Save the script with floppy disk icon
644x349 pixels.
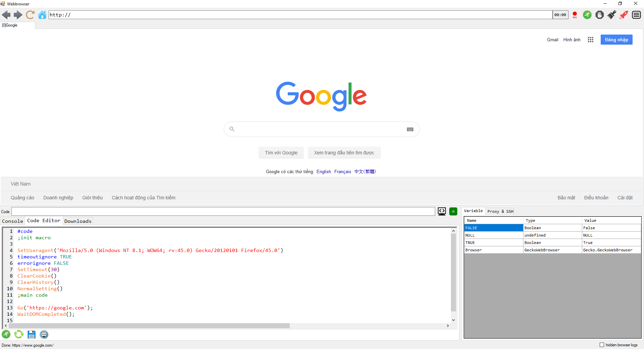[32, 334]
